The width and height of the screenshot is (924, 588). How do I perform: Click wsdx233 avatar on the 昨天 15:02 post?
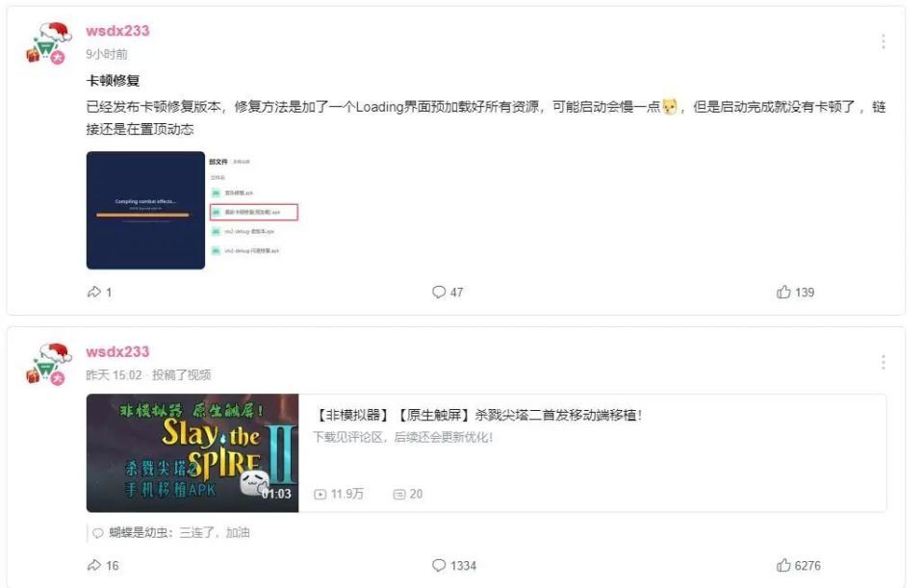coord(48,364)
